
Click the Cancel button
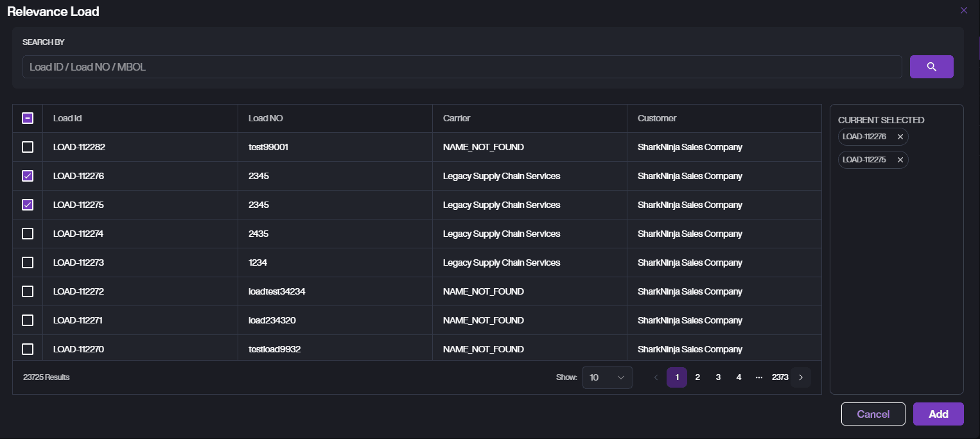(x=873, y=414)
